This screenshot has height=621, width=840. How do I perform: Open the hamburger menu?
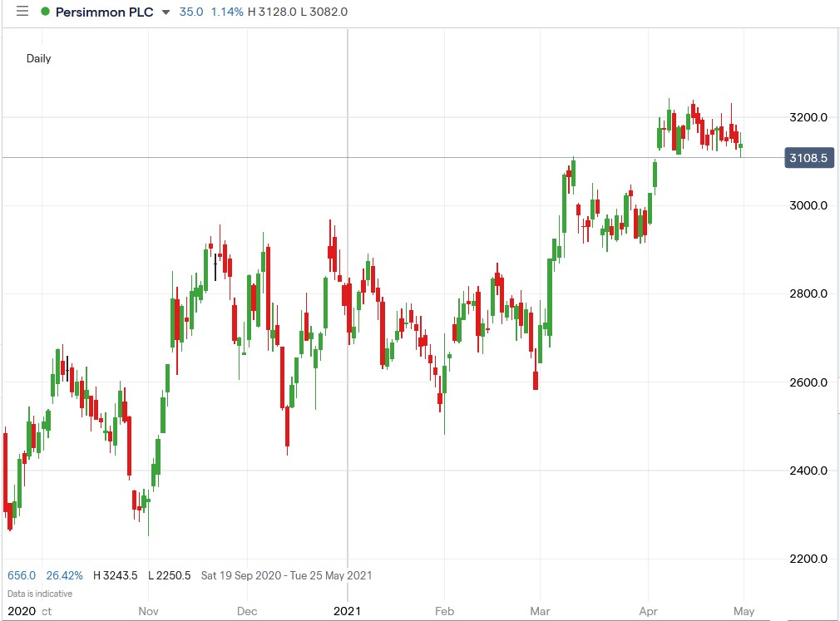click(22, 12)
